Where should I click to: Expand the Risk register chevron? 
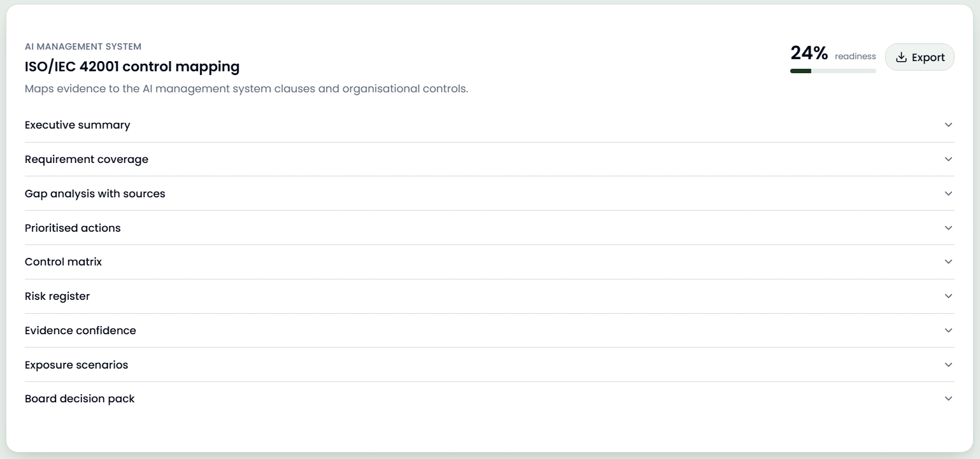(x=949, y=296)
